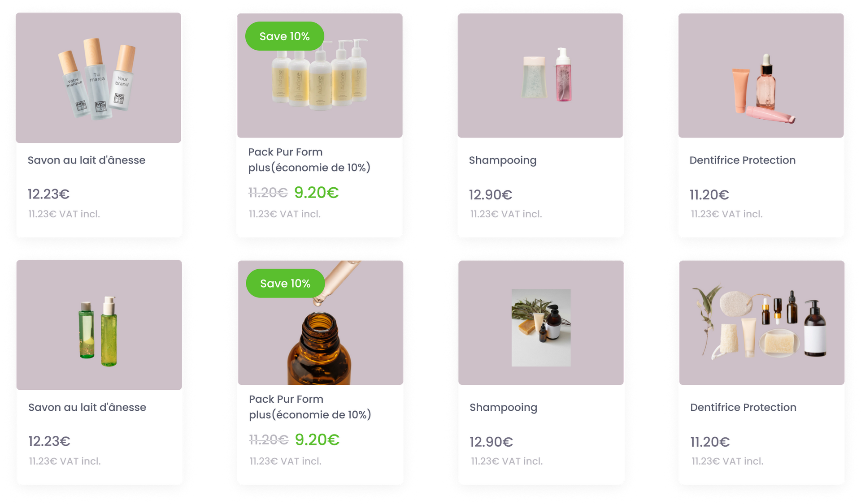The width and height of the screenshot is (861, 504).
Task: Click Dentifrice Protection under loofah image
Action: click(743, 408)
